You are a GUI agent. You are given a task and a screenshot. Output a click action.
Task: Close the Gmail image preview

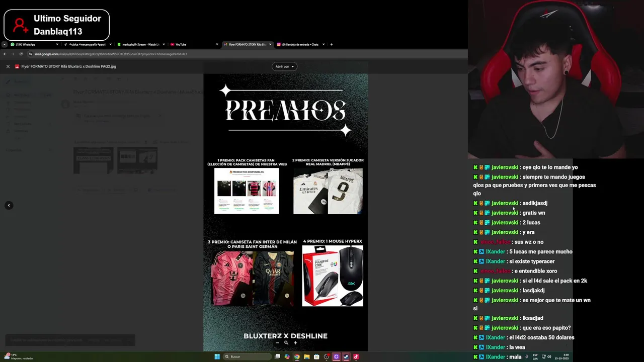point(8,66)
